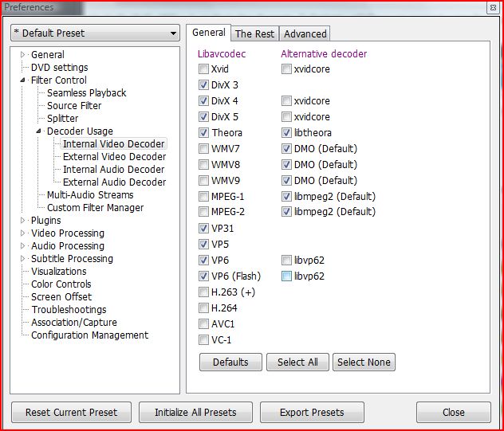This screenshot has width=504, height=431.
Task: Open the Advanced tab
Action: coord(305,33)
